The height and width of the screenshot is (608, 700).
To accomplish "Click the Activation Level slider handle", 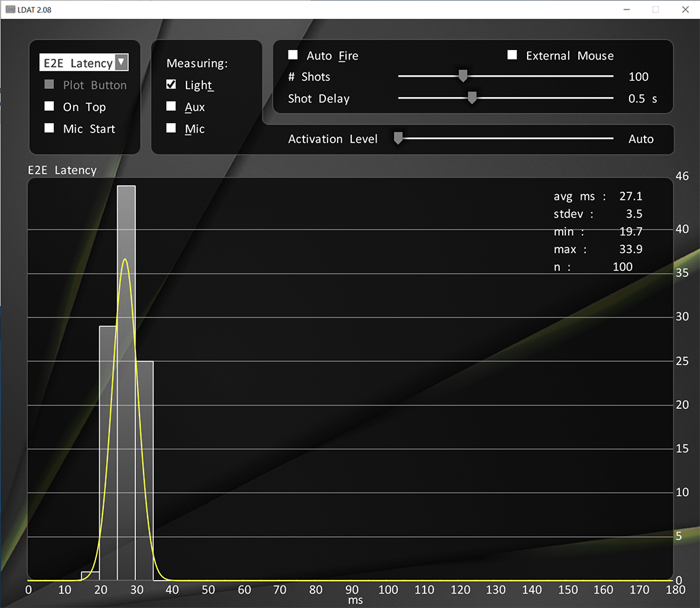I will (399, 138).
